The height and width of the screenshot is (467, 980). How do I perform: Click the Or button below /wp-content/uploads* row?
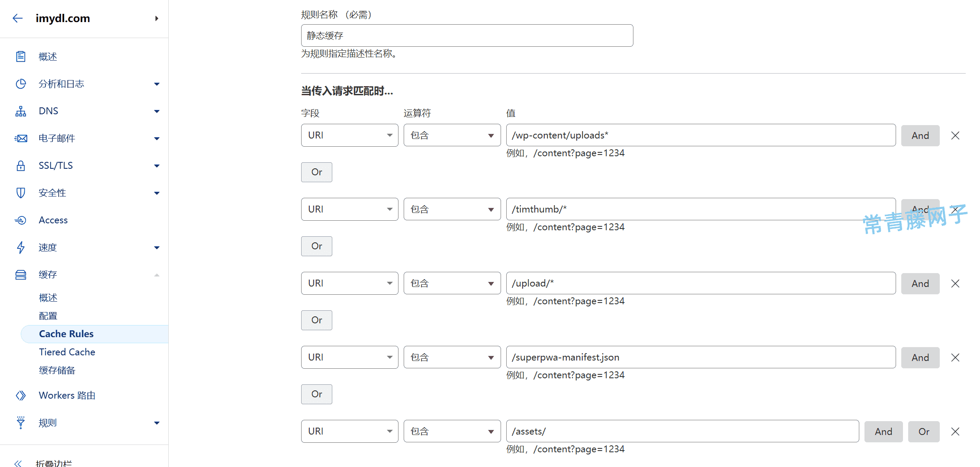click(317, 172)
